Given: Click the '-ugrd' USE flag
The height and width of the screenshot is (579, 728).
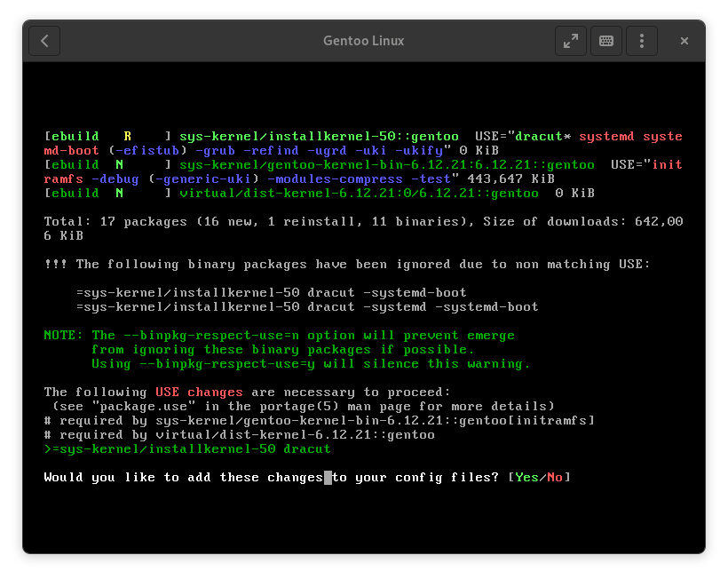Looking at the screenshot, I should tap(327, 150).
